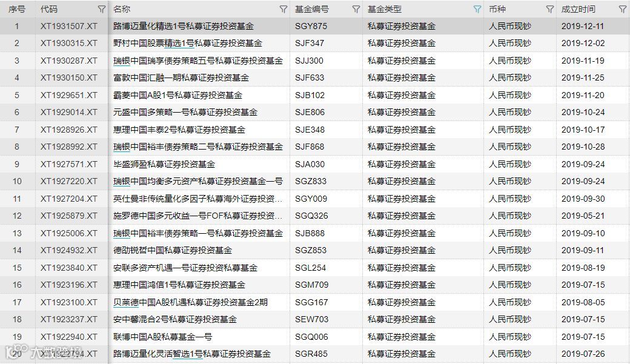Screen dimensions: 630x364
Task: Click fund number SGL254
Action: point(310,268)
